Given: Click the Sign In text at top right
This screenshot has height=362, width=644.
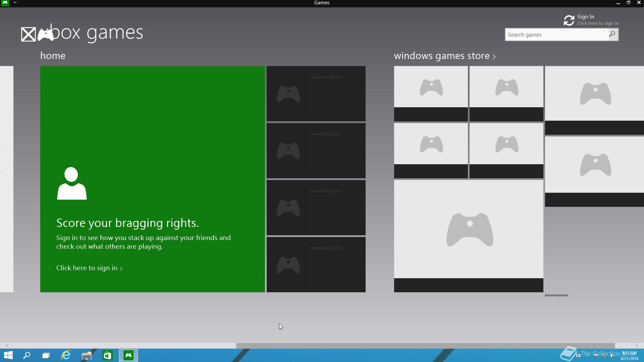Looking at the screenshot, I should pos(586,17).
